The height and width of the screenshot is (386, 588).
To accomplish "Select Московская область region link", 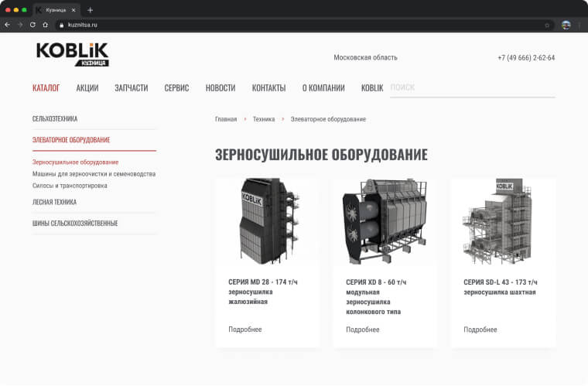I will (x=366, y=57).
